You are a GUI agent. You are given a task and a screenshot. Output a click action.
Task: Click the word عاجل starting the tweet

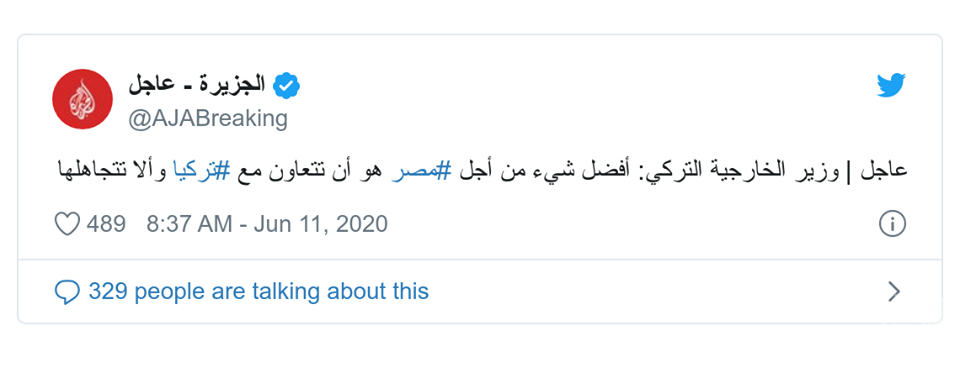885,172
